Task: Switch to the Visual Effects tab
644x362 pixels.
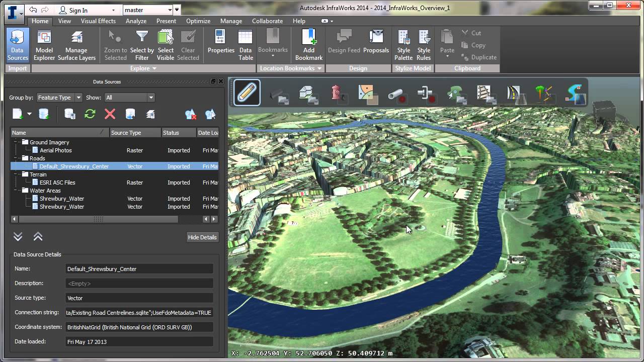Action: (98, 21)
